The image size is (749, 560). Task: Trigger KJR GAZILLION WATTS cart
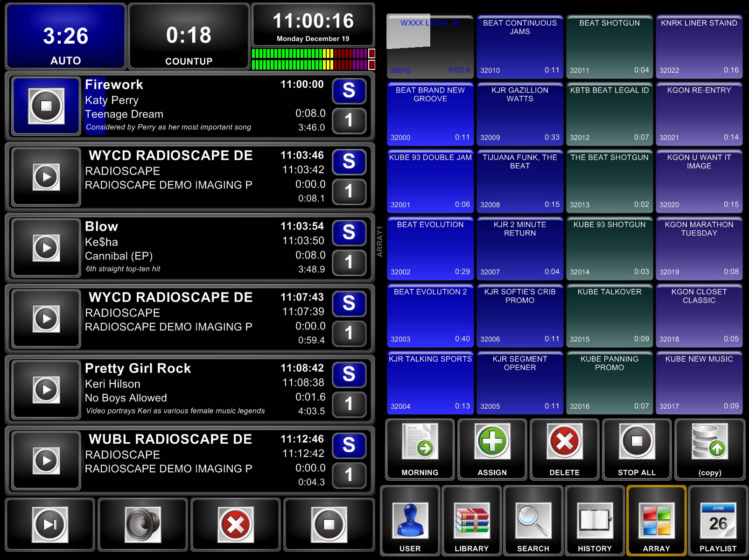[x=520, y=114]
